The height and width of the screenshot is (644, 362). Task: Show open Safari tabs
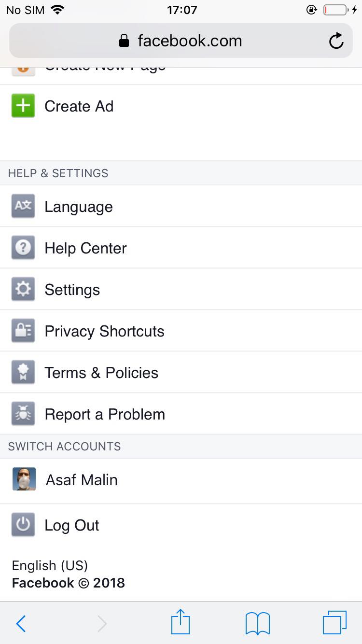point(334,623)
